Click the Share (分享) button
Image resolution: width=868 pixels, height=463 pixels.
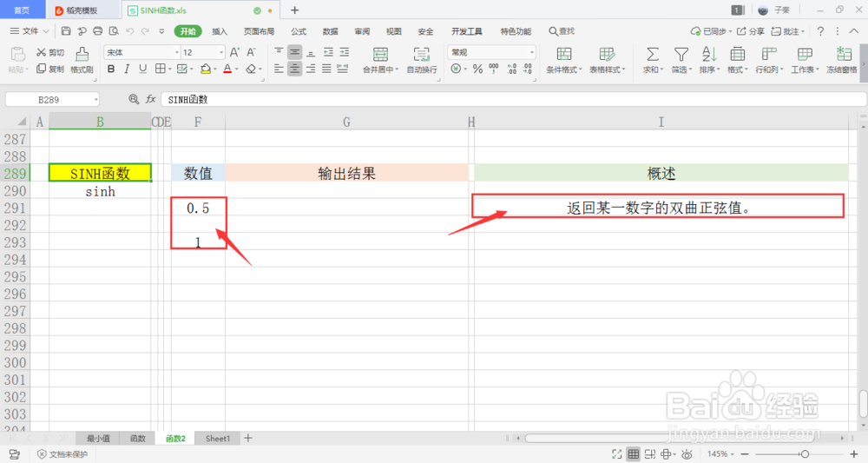pos(750,31)
